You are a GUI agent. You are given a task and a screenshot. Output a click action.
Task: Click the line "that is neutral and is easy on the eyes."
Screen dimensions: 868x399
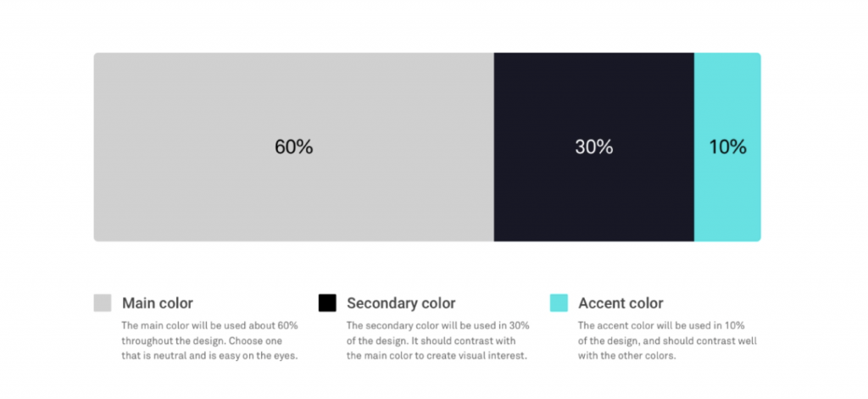pyautogui.click(x=210, y=356)
